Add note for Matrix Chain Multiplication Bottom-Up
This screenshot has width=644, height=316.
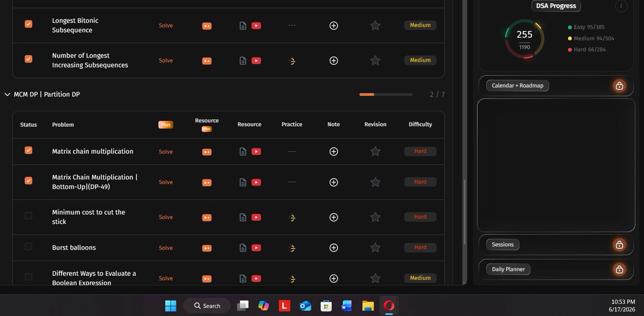(x=334, y=182)
